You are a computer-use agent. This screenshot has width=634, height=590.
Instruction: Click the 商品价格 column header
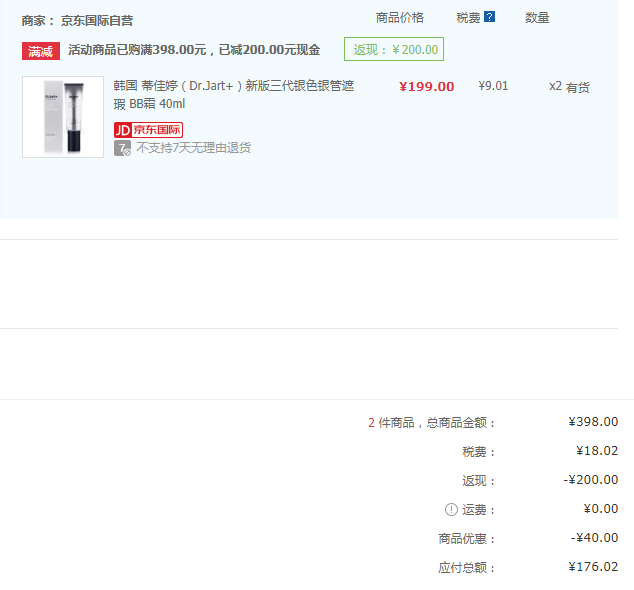pyautogui.click(x=399, y=18)
